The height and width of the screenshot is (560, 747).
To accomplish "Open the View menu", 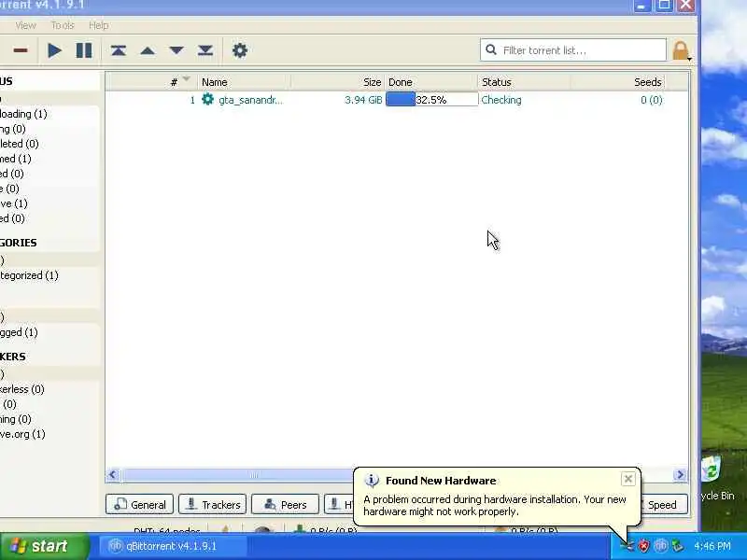I will [26, 25].
